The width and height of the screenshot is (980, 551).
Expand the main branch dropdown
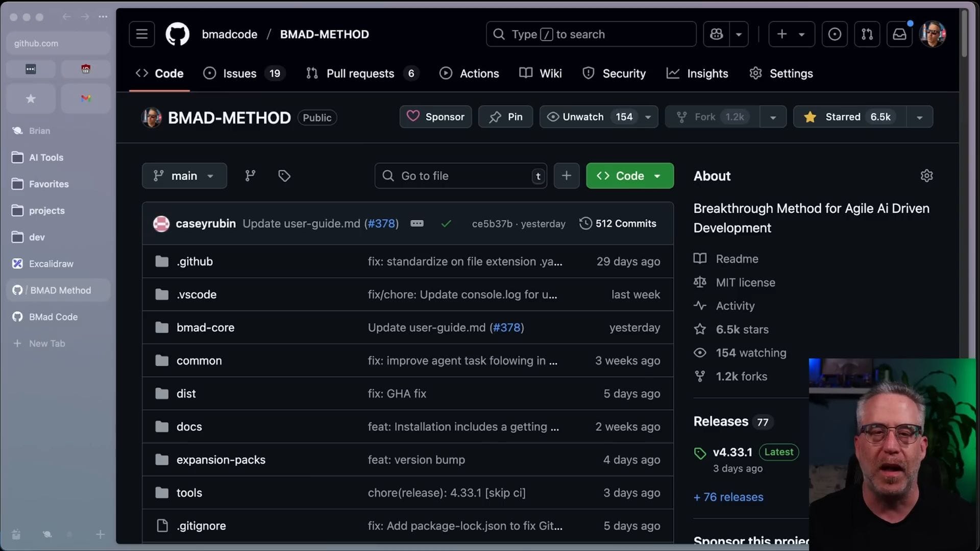point(184,176)
